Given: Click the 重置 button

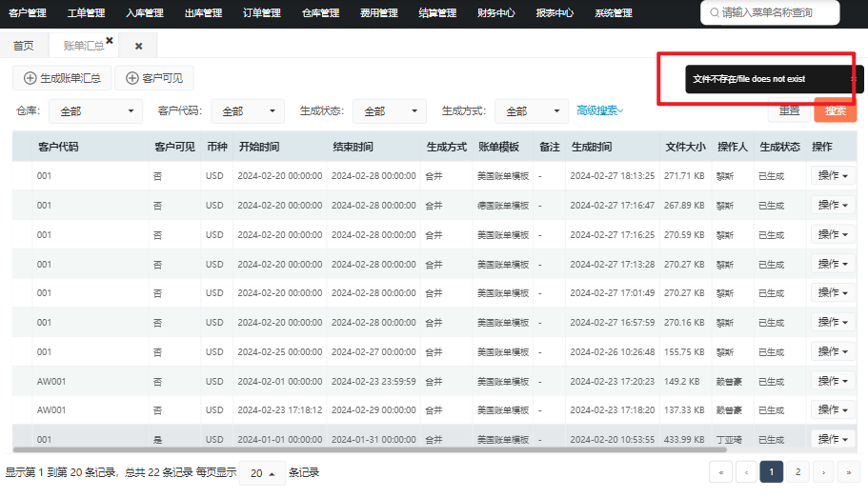Looking at the screenshot, I should point(789,110).
